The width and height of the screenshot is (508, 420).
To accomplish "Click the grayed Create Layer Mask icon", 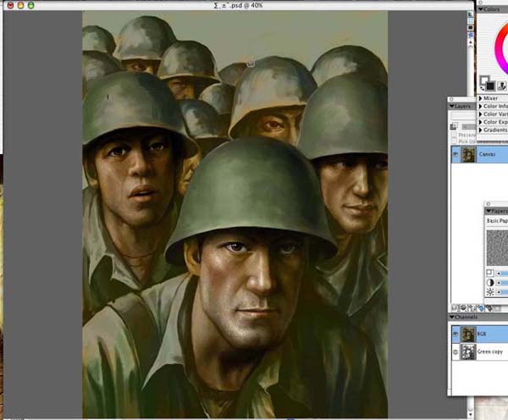I will coord(497,308).
